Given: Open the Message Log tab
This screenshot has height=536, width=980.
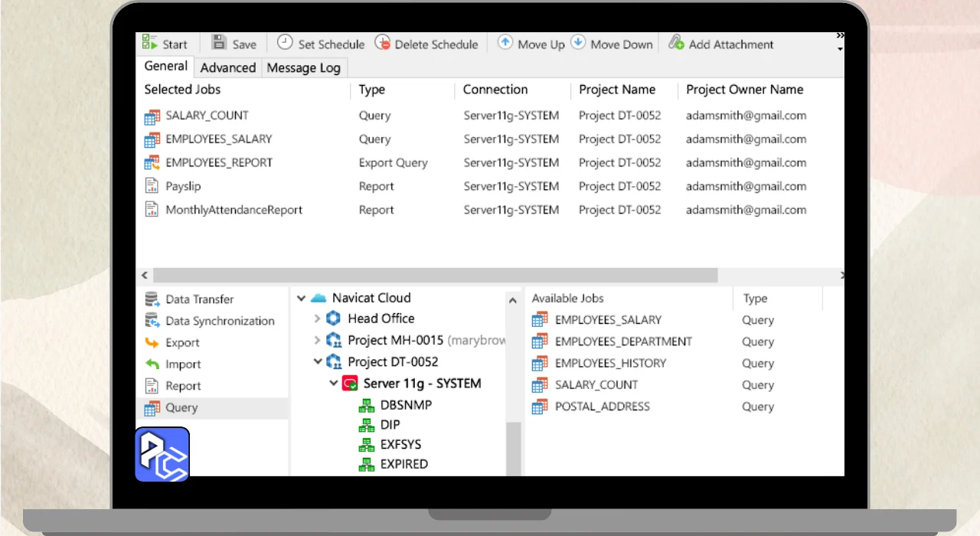Looking at the screenshot, I should [x=303, y=67].
